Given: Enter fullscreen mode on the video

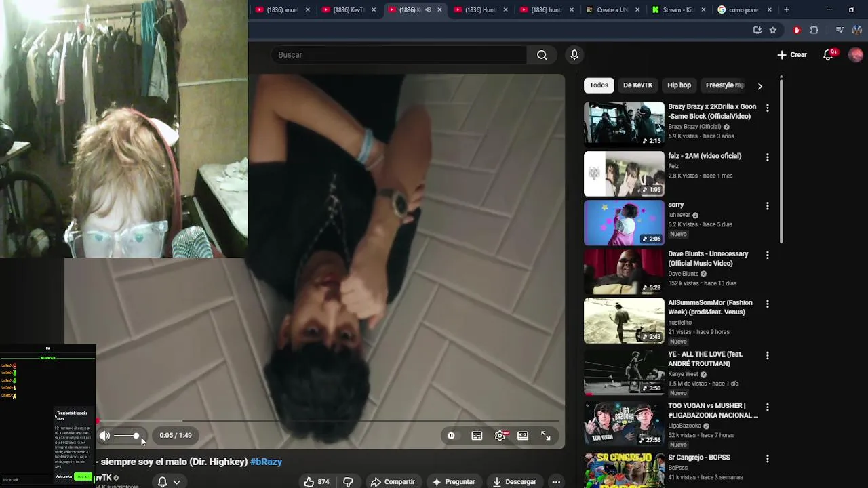Looking at the screenshot, I should [x=546, y=436].
